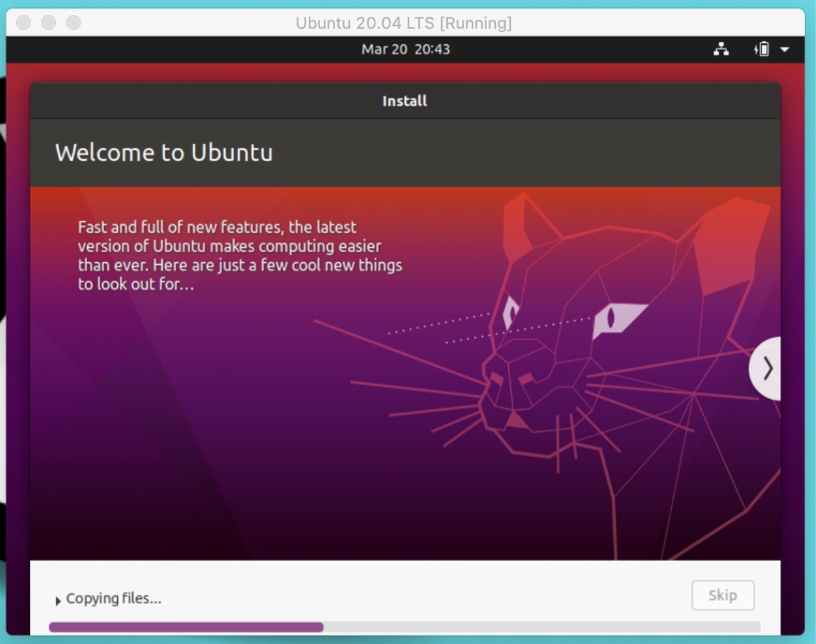The width and height of the screenshot is (816, 644).
Task: Click the Skip button
Action: pyautogui.click(x=722, y=595)
